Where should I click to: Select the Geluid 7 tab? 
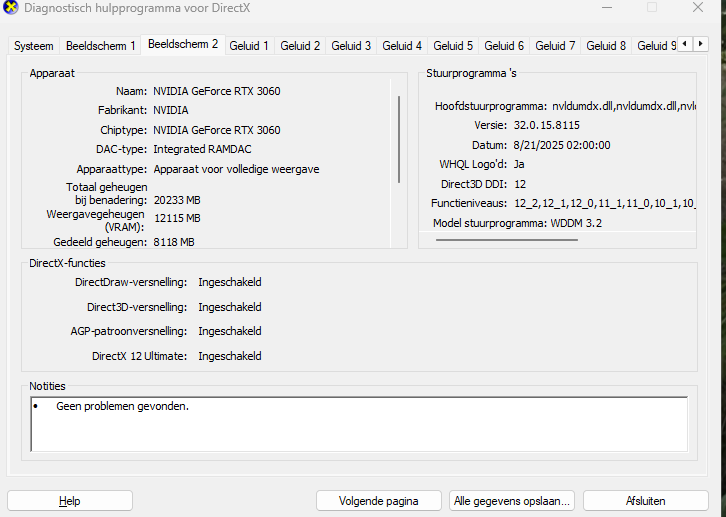click(x=555, y=46)
